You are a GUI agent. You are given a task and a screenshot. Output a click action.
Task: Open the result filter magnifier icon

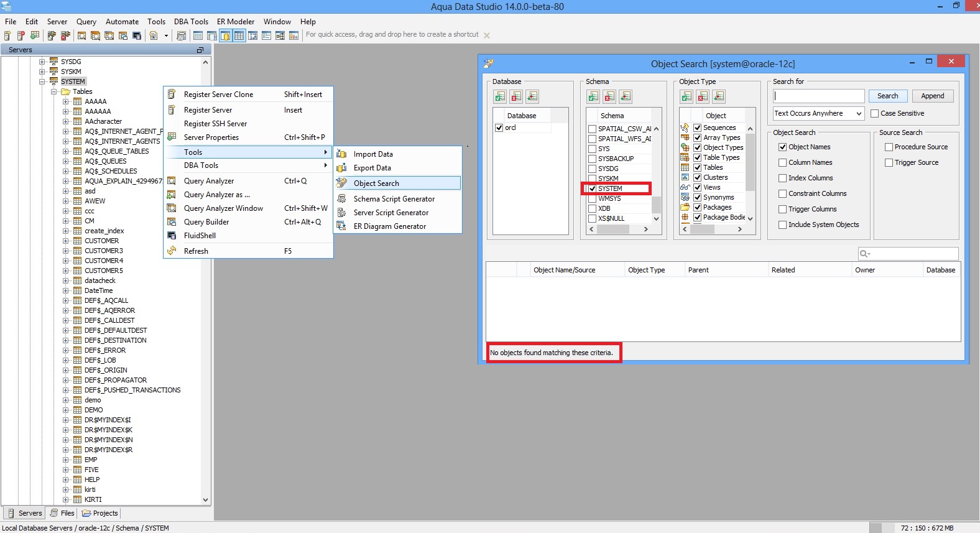(x=864, y=254)
